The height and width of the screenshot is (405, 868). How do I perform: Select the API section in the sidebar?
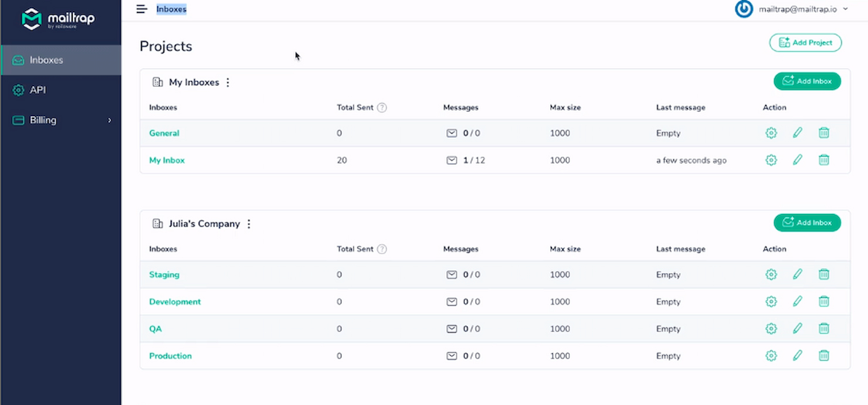(36, 90)
